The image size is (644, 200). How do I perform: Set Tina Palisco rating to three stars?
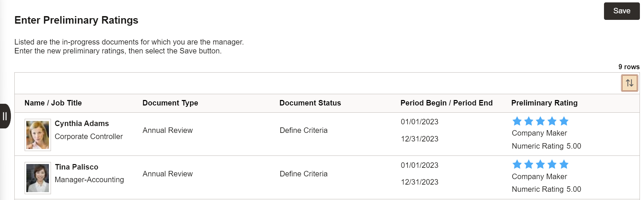pyautogui.click(x=540, y=164)
